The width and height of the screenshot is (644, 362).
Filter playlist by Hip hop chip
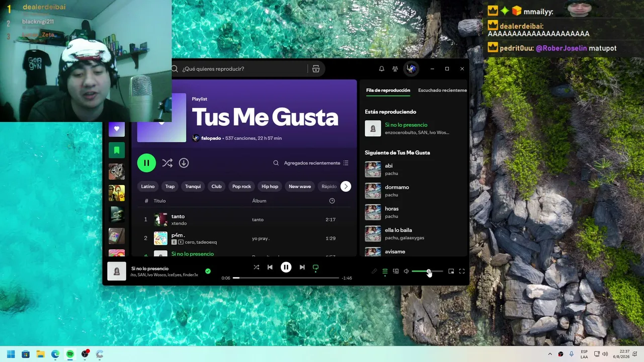(270, 187)
